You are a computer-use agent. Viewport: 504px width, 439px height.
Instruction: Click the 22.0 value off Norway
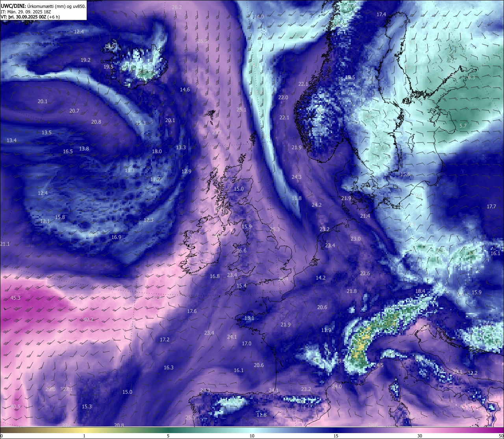pyautogui.click(x=283, y=98)
